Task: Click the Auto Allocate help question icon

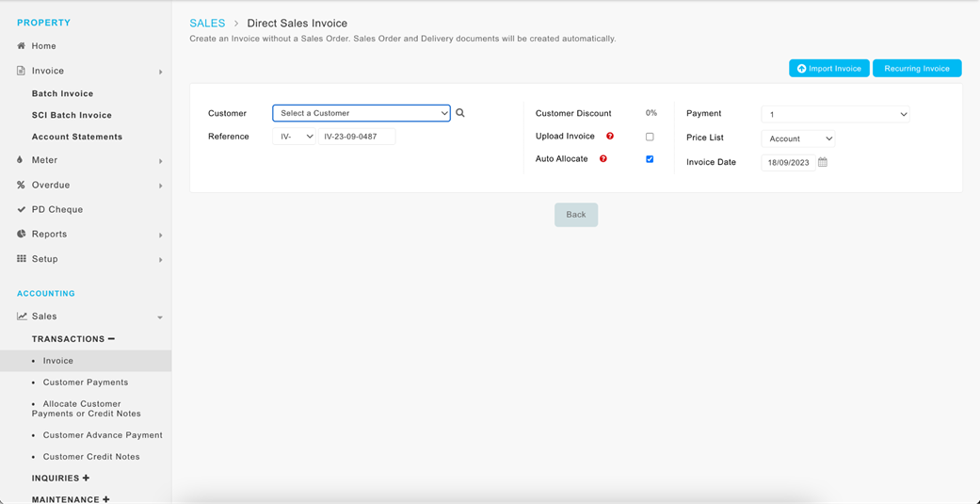Action: pos(603,159)
